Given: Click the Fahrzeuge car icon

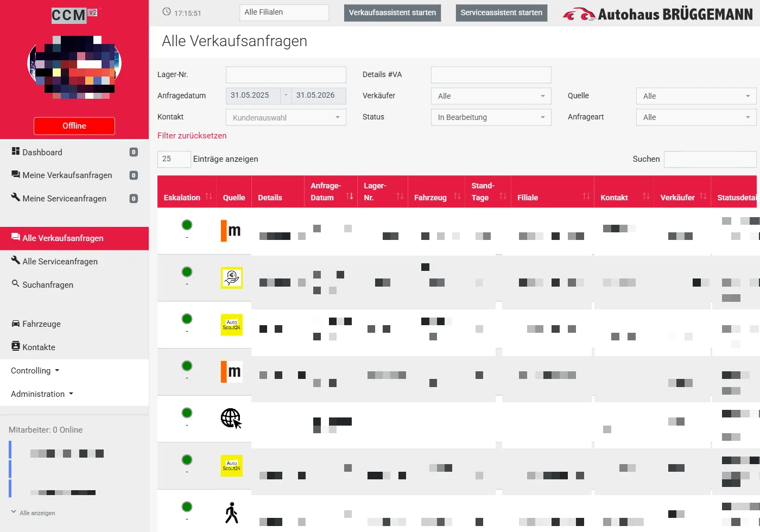Looking at the screenshot, I should point(16,324).
